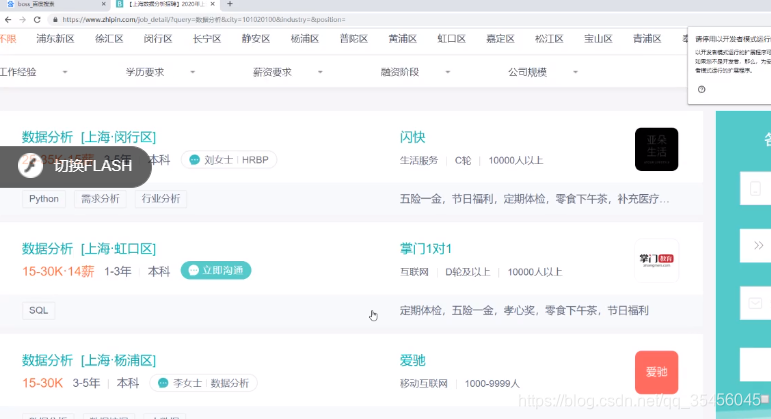Close the boss tab
The height and width of the screenshot is (419, 771).
pyautogui.click(x=103, y=4)
